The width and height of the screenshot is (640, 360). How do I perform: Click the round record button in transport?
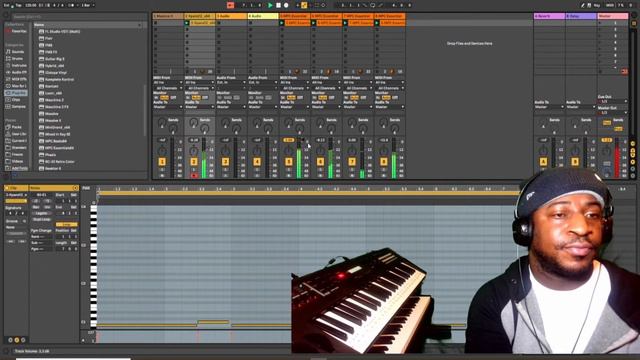tap(286, 5)
